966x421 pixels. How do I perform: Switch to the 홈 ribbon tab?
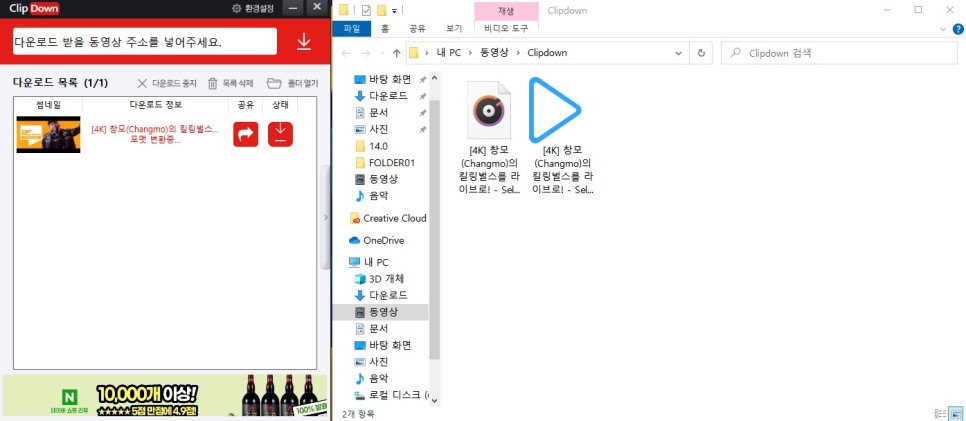pos(385,28)
